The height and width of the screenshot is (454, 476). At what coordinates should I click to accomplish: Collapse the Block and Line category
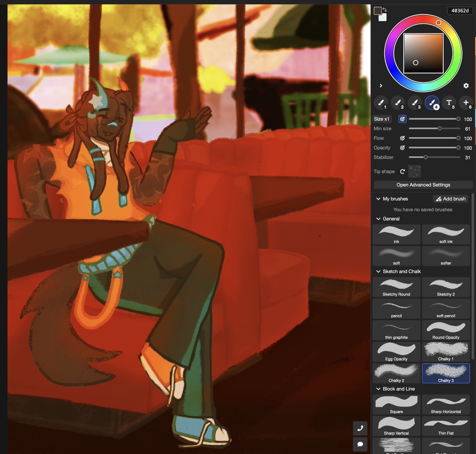378,389
